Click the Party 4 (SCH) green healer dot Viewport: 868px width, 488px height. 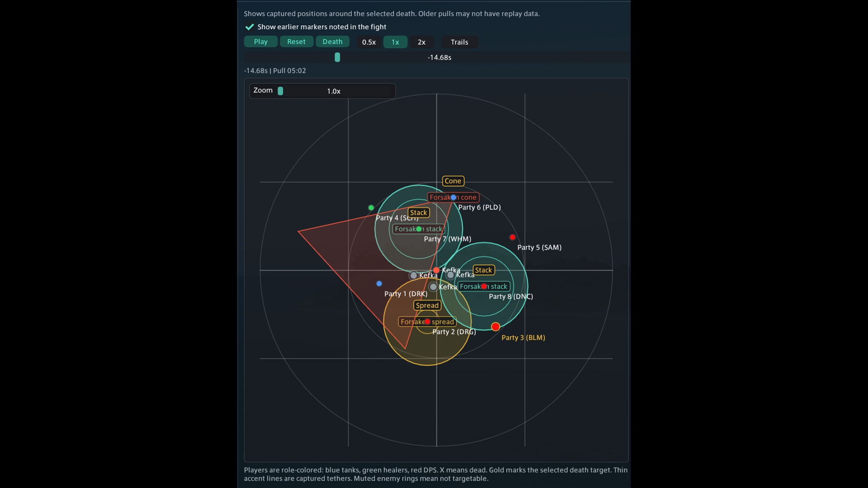[371, 208]
